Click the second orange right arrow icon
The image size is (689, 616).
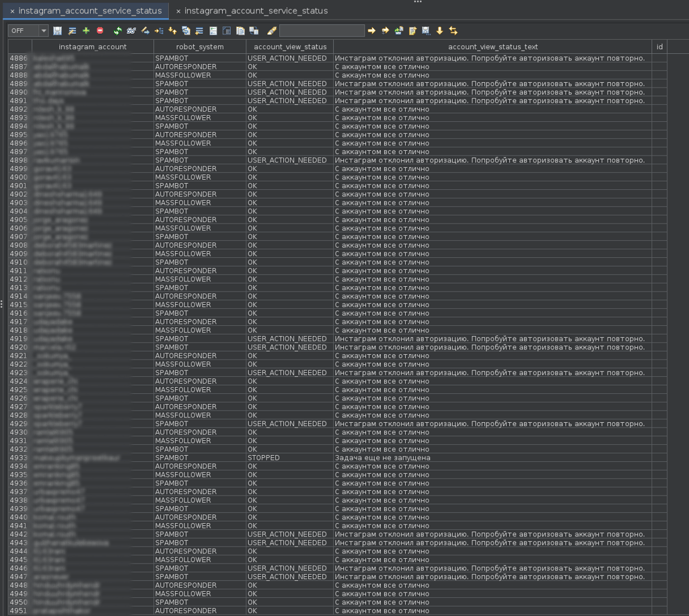point(386,31)
